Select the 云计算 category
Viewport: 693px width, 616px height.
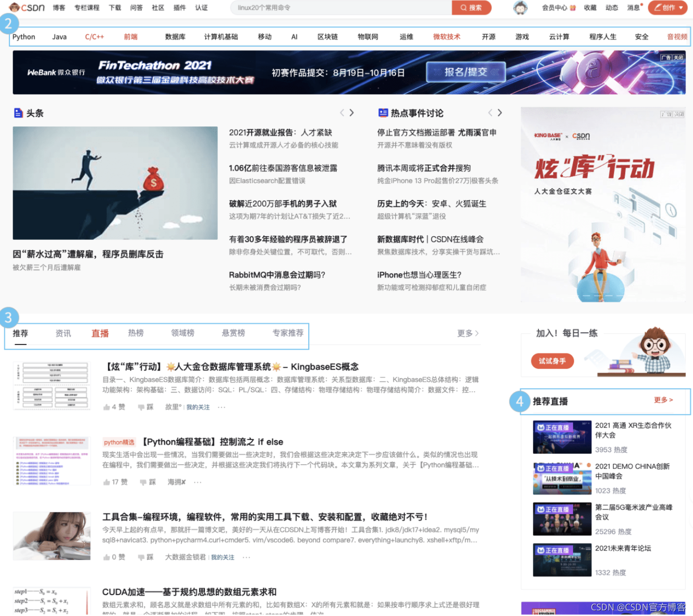click(559, 37)
